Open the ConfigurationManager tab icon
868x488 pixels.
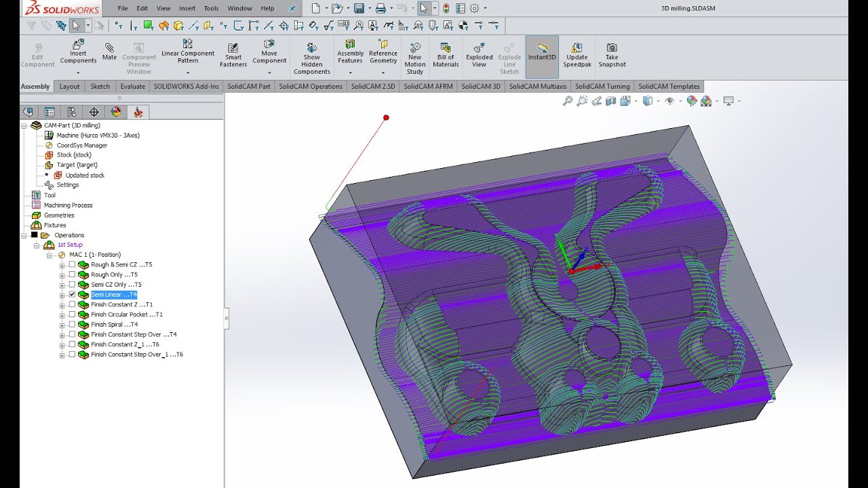coord(72,112)
